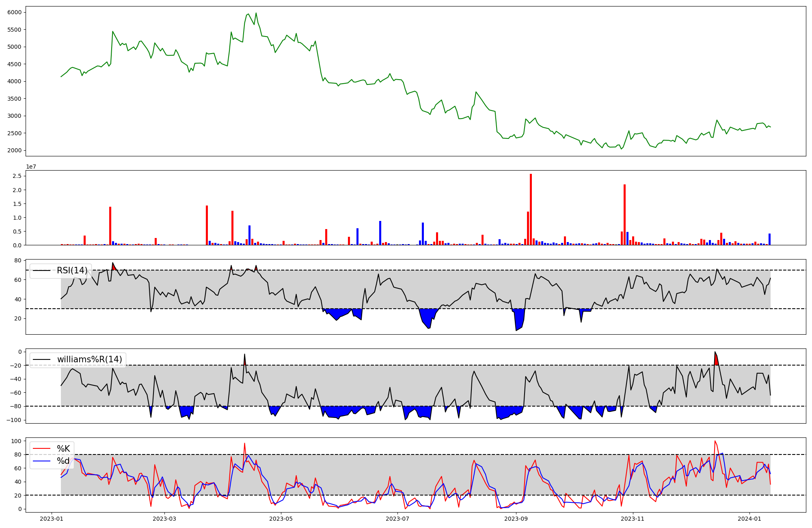This screenshot has height=528, width=812.
Task: Click the 2023-03 date tick label
Action: click(164, 519)
